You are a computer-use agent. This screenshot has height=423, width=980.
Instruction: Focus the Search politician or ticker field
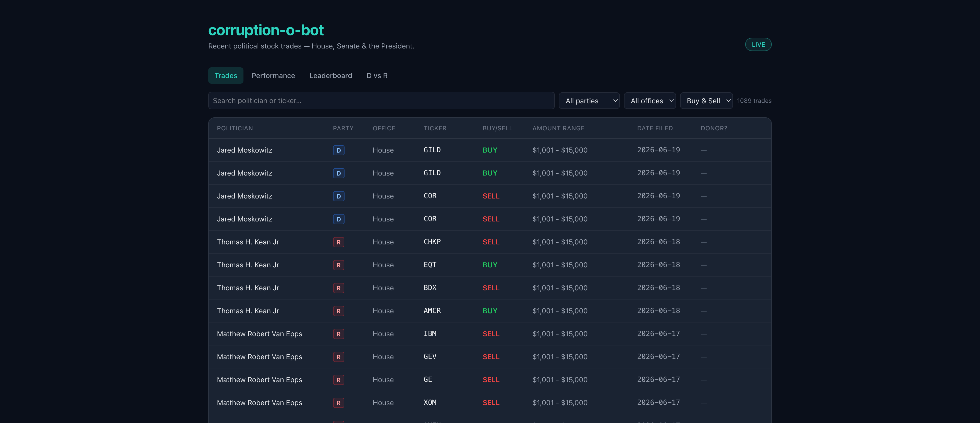click(x=381, y=101)
